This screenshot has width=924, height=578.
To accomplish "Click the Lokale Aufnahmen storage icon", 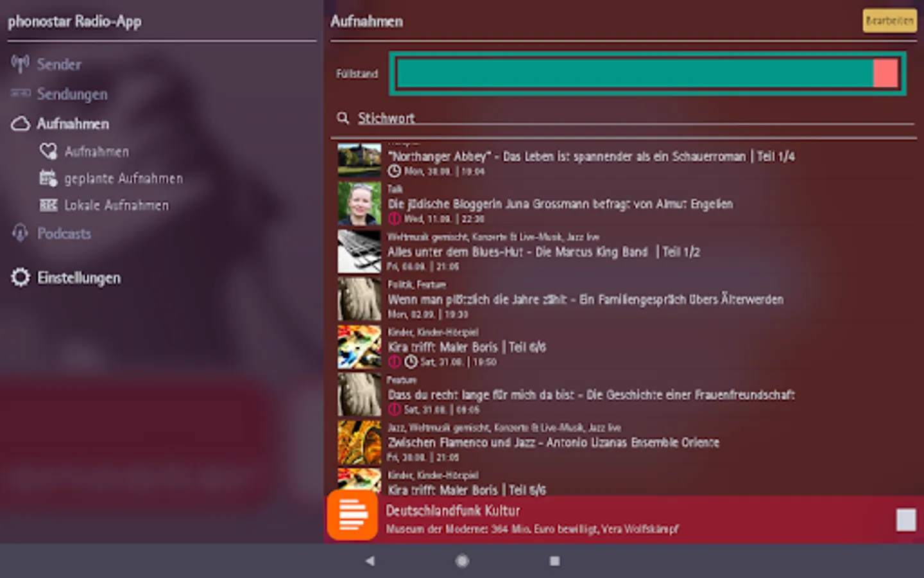I will (x=48, y=205).
